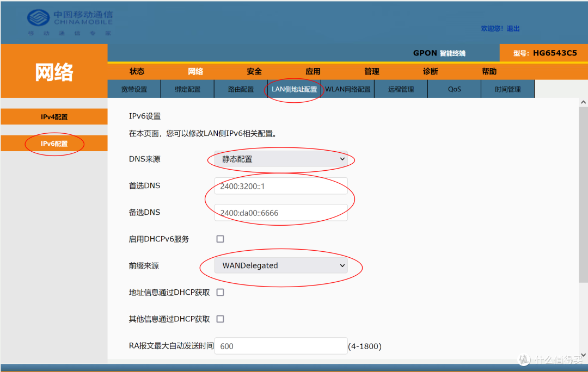
Task: Select the 管理 (Management) tab
Action: tap(371, 71)
